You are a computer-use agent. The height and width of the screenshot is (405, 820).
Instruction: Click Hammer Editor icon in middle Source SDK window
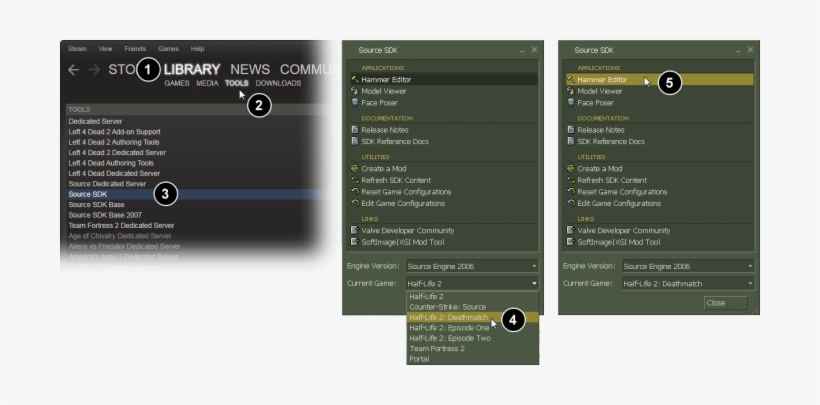point(355,80)
